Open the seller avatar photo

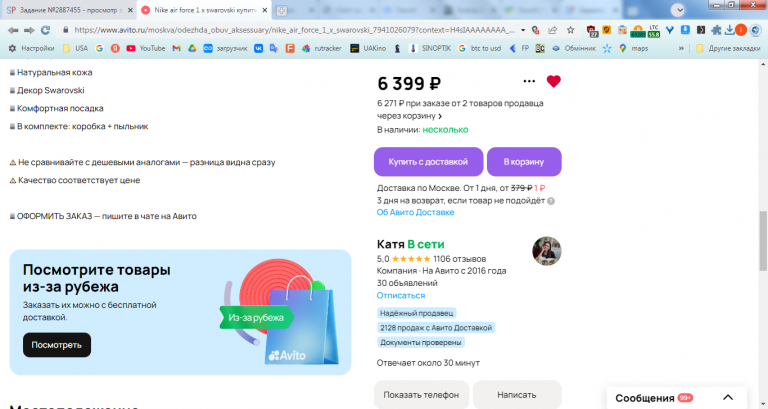(547, 251)
